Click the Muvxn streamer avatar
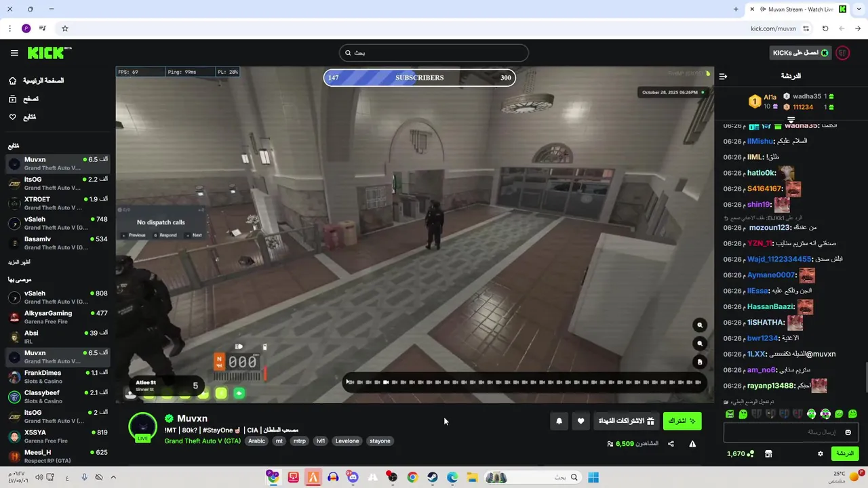Screen dimensions: 868x488 tap(143, 427)
